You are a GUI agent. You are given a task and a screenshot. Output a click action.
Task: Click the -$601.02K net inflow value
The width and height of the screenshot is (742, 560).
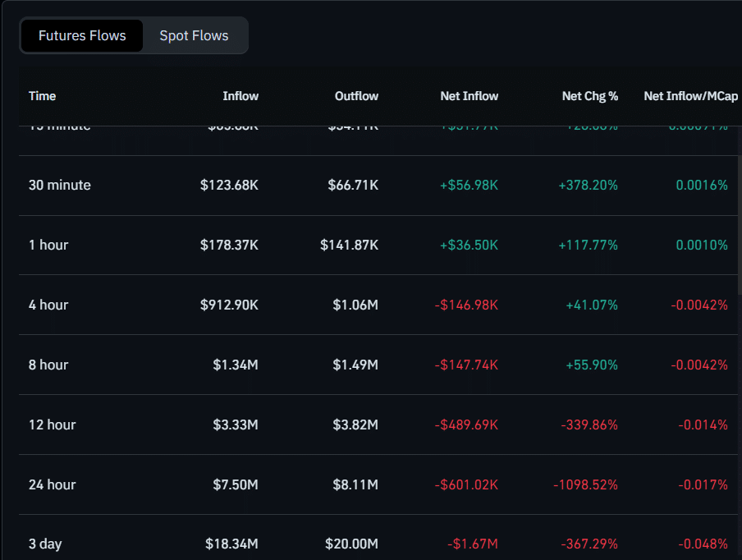(x=466, y=484)
